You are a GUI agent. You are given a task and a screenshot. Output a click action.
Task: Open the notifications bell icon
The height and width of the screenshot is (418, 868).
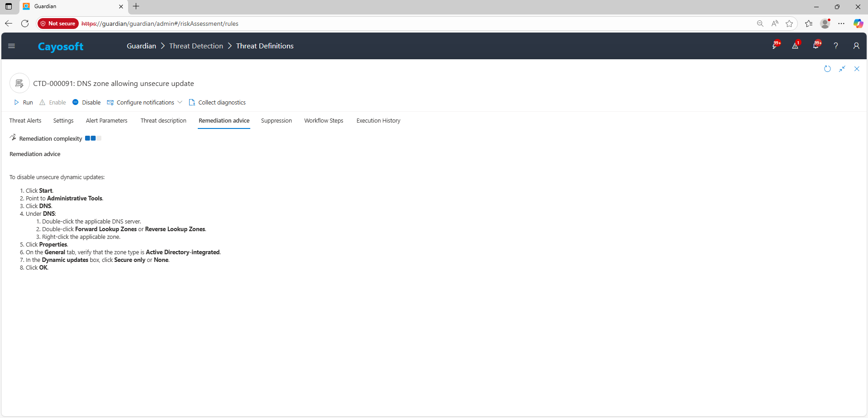pyautogui.click(x=816, y=46)
